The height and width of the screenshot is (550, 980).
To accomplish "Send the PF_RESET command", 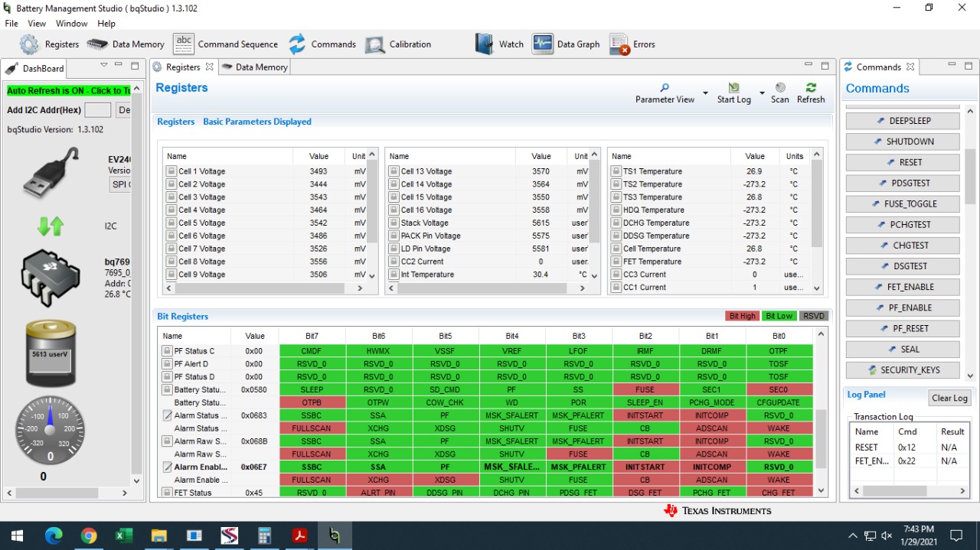I will tap(903, 328).
